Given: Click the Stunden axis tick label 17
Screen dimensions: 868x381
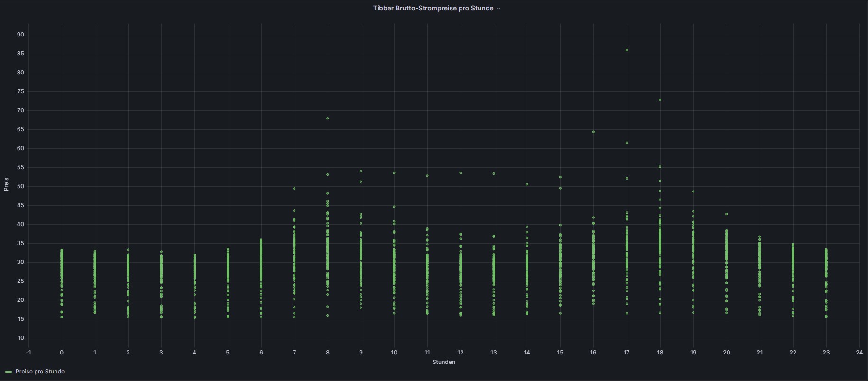Looking at the screenshot, I should (x=627, y=353).
